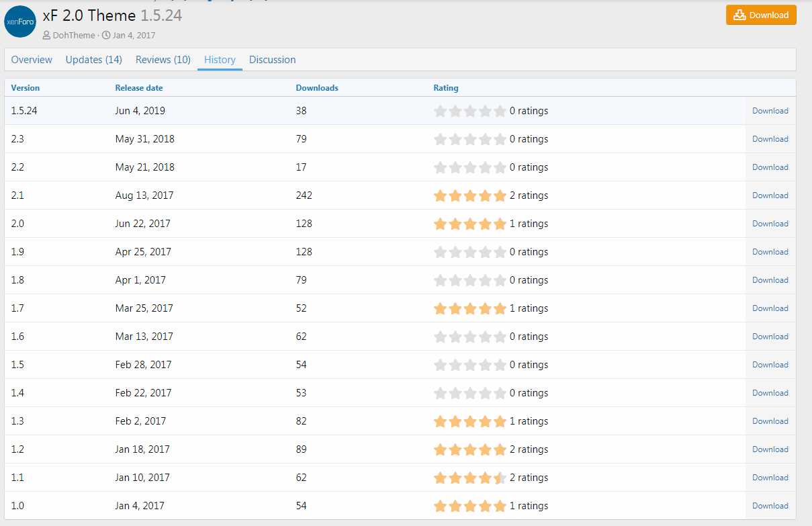Open the Overview tab
The height and width of the screenshot is (526, 812).
(x=32, y=60)
